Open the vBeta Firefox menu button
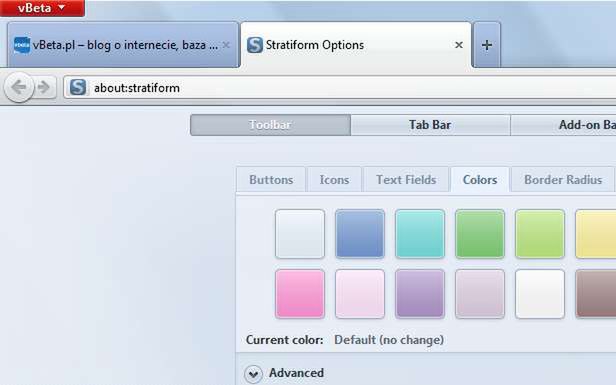The height and width of the screenshot is (385, 616). tap(42, 8)
